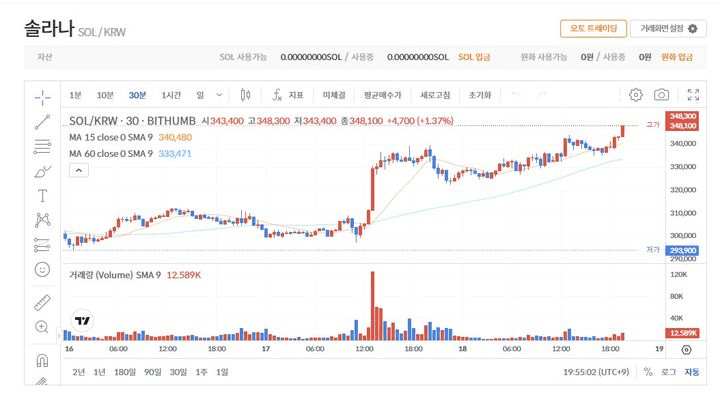Click the SOL 입금 deposit link

[474, 57]
